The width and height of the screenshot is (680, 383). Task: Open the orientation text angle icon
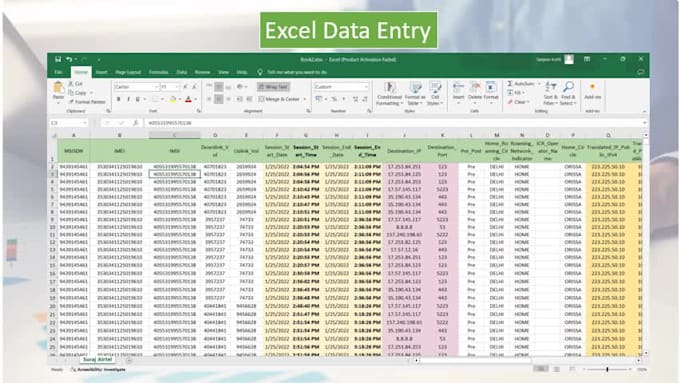(x=240, y=87)
